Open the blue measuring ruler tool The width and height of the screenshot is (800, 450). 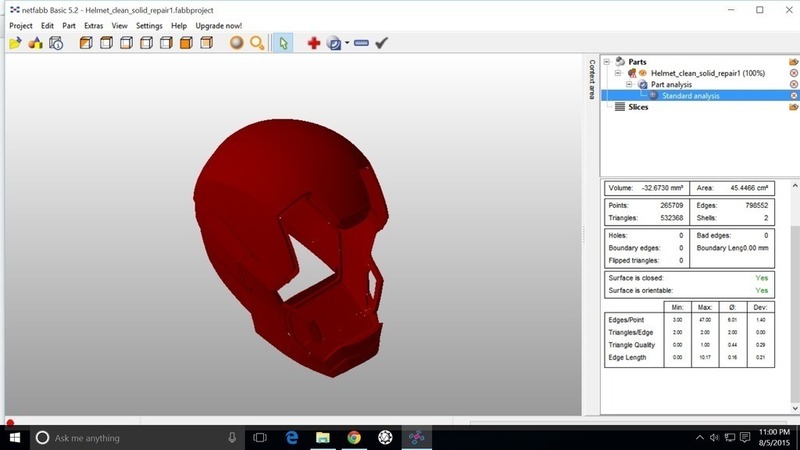click(361, 43)
